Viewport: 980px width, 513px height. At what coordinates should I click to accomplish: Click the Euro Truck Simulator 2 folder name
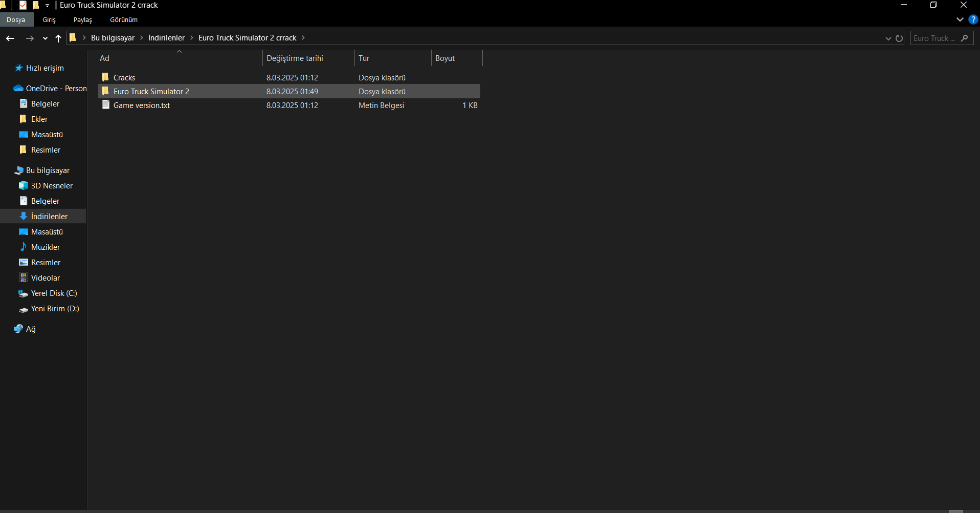click(x=151, y=92)
